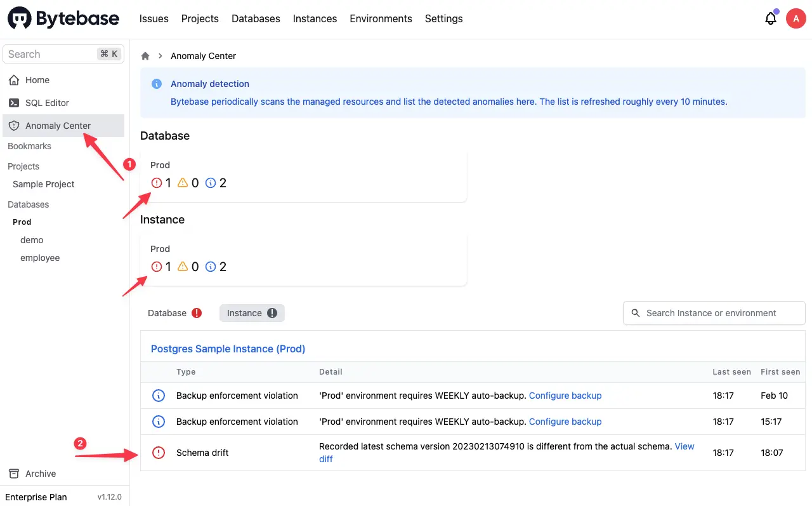The height and width of the screenshot is (506, 812).
Task: Click the Home icon in sidebar
Action: pos(14,80)
